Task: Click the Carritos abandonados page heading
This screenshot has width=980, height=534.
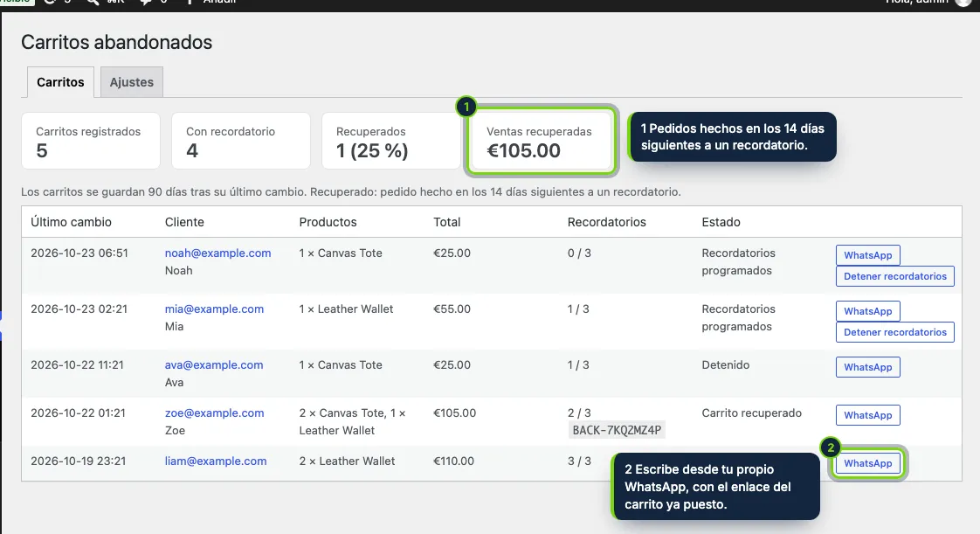Action: point(117,42)
